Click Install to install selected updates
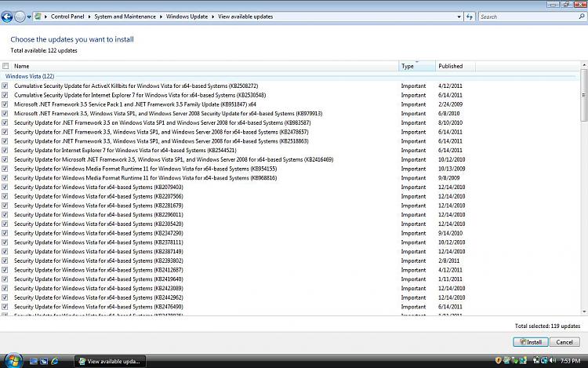Viewport: 588px width, 368px height. 530,342
